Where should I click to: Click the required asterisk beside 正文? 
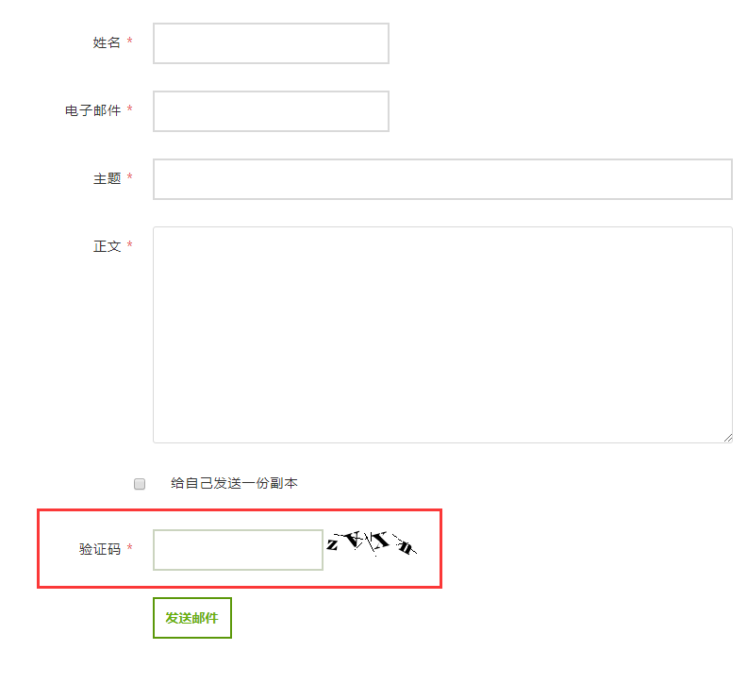pyautogui.click(x=129, y=246)
